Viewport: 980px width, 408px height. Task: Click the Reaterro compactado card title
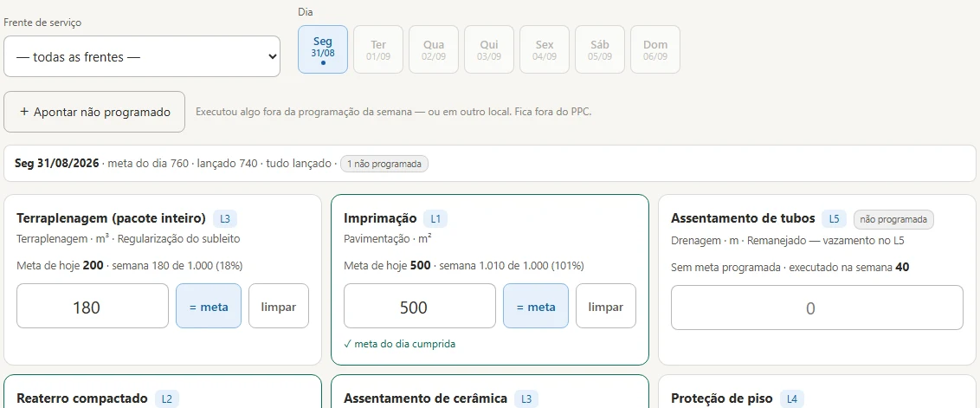pyautogui.click(x=82, y=398)
